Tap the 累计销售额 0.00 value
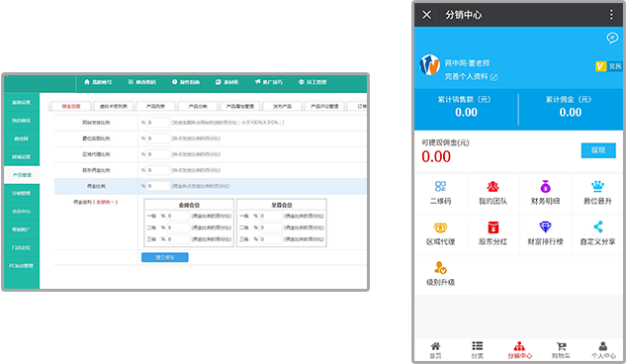The width and height of the screenshot is (628, 364). pyautogui.click(x=466, y=113)
